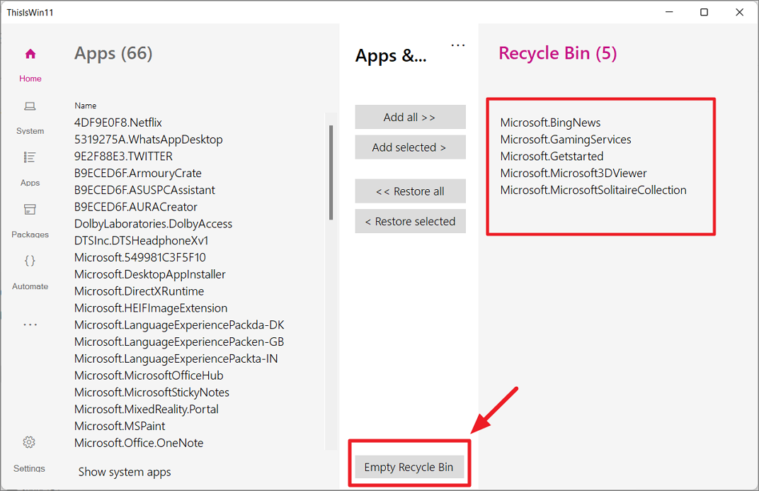Select Microsoft.DirectXRuntime entry
This screenshot has width=759, height=491.
click(139, 291)
